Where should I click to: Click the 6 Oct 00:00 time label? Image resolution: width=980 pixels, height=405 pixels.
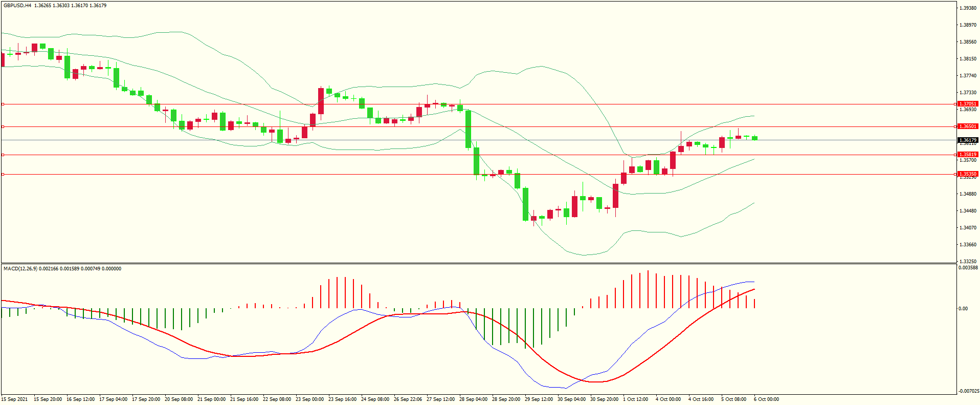(766, 399)
